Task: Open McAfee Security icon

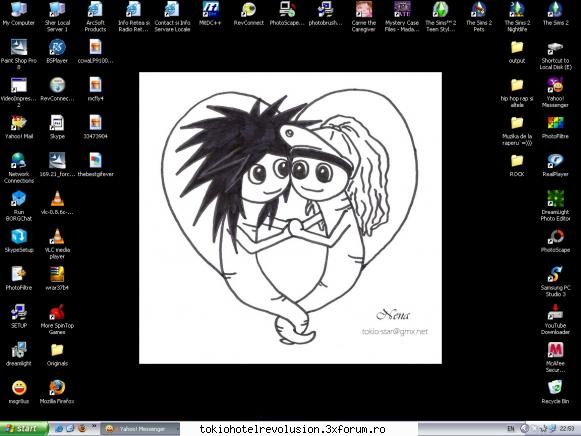Action: pyautogui.click(x=555, y=357)
